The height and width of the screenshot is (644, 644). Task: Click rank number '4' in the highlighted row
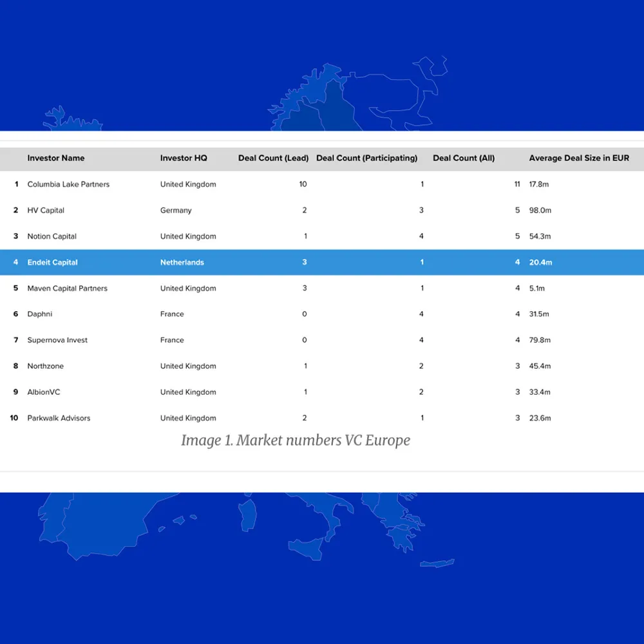click(x=15, y=263)
